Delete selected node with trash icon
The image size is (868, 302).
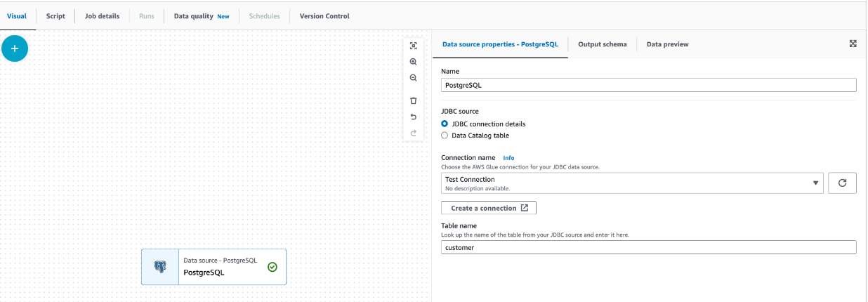(x=413, y=100)
